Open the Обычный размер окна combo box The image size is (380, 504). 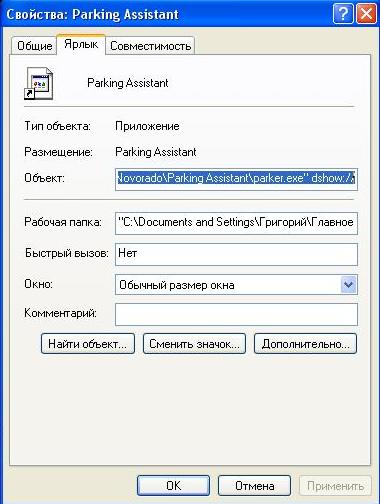[x=236, y=285]
